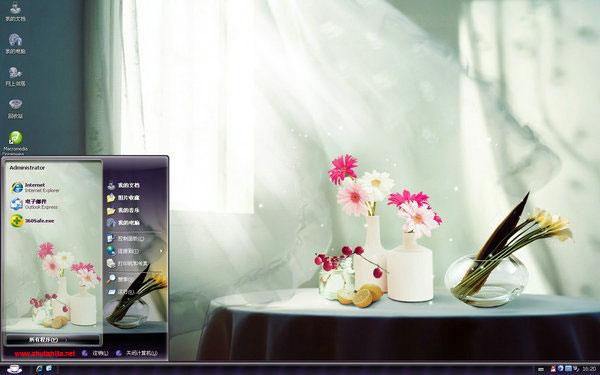Select Network Neighborhood desktop icon
Image resolution: width=600 pixels, height=375 pixels.
click(x=15, y=76)
